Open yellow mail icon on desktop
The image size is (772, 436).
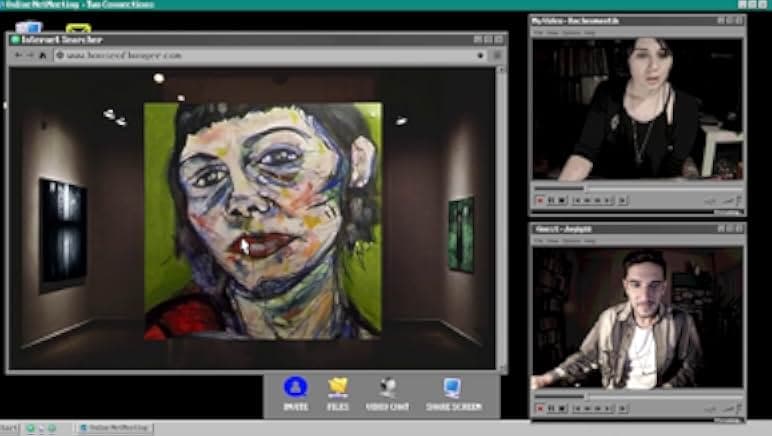point(78,27)
